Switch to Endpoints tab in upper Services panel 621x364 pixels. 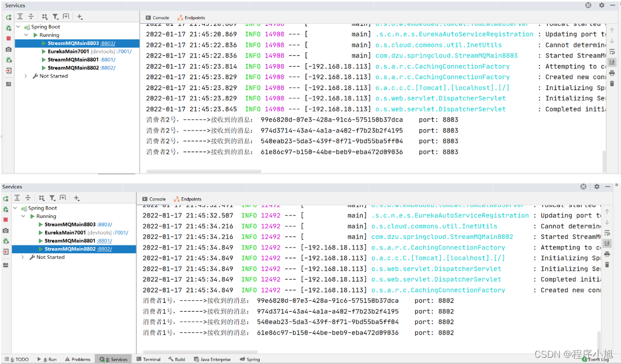[191, 18]
